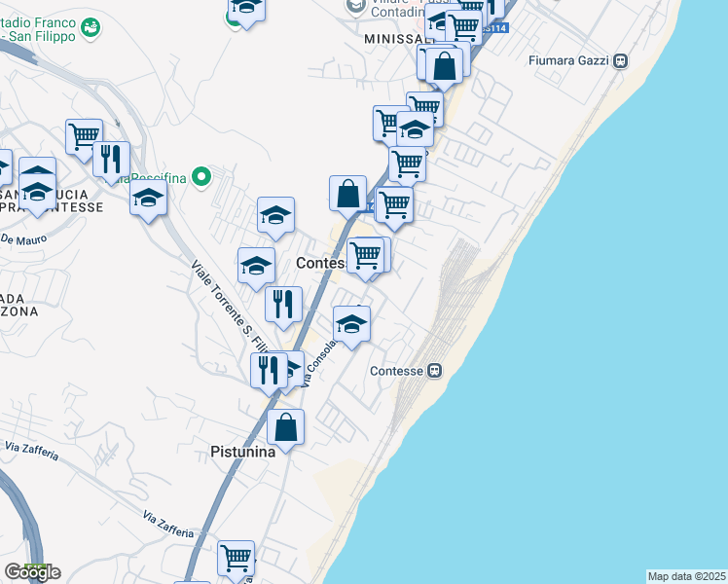Open the Contesse train station icon
This screenshot has width=728, height=584.
[x=434, y=371]
